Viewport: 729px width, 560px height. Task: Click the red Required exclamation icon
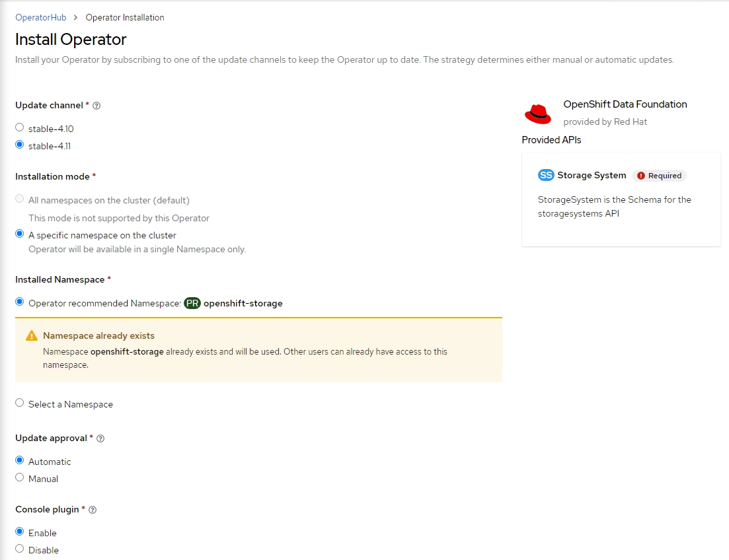[640, 176]
